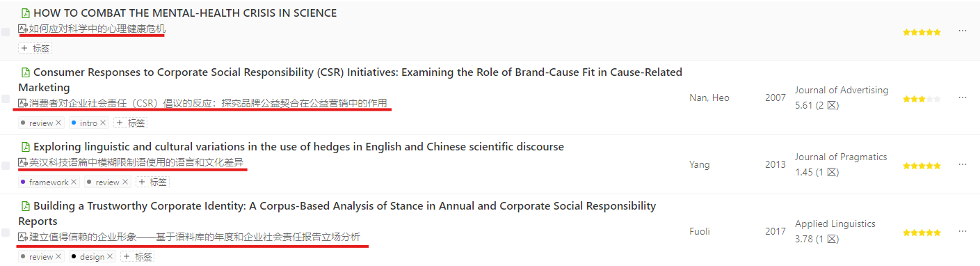Open PDF icon of Consumer Responses CSR paper
980x266 pixels.
[x=26, y=72]
